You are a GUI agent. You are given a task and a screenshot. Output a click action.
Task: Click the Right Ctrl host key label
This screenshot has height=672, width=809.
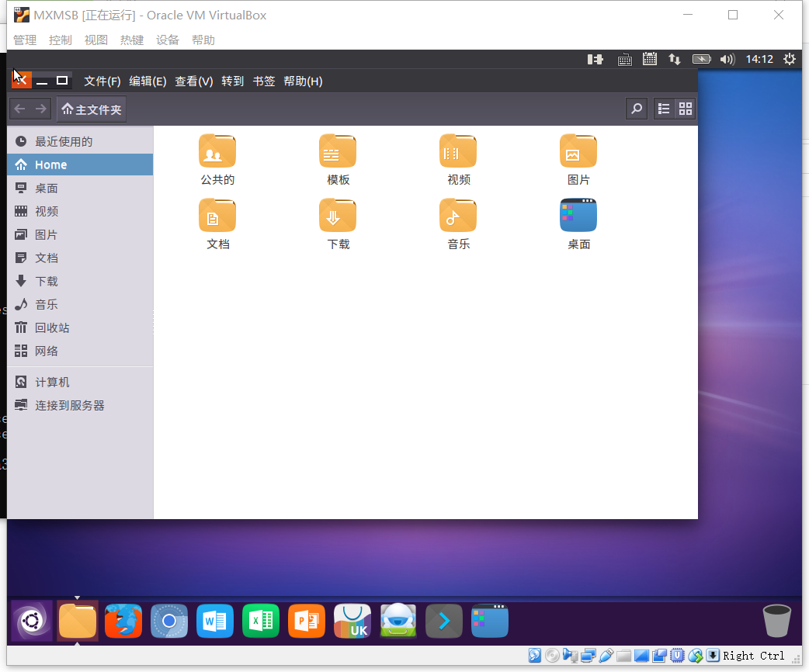coord(753,656)
